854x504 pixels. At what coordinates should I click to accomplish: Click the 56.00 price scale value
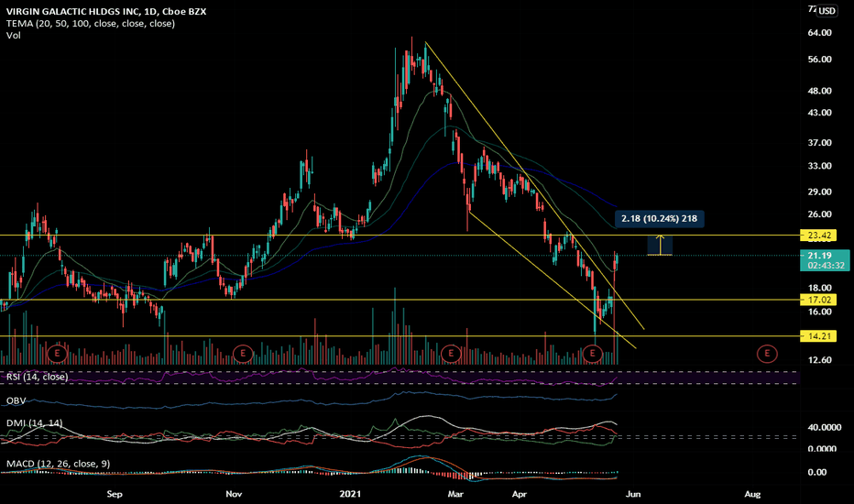[x=820, y=60]
